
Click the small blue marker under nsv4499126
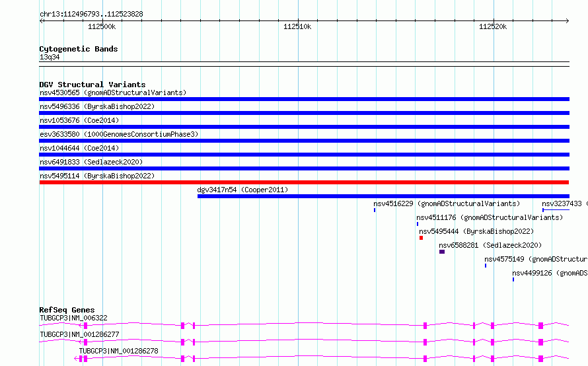point(513,279)
